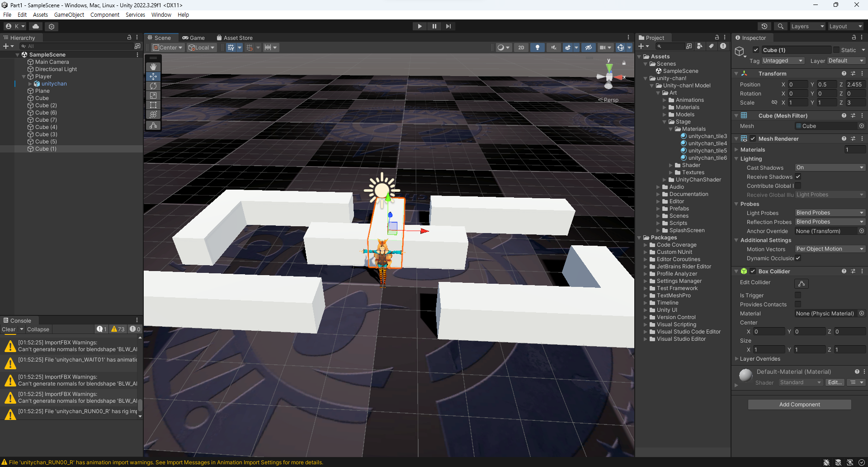Click the Console Clear button
Screen dimensions: 868x467
[9, 329]
